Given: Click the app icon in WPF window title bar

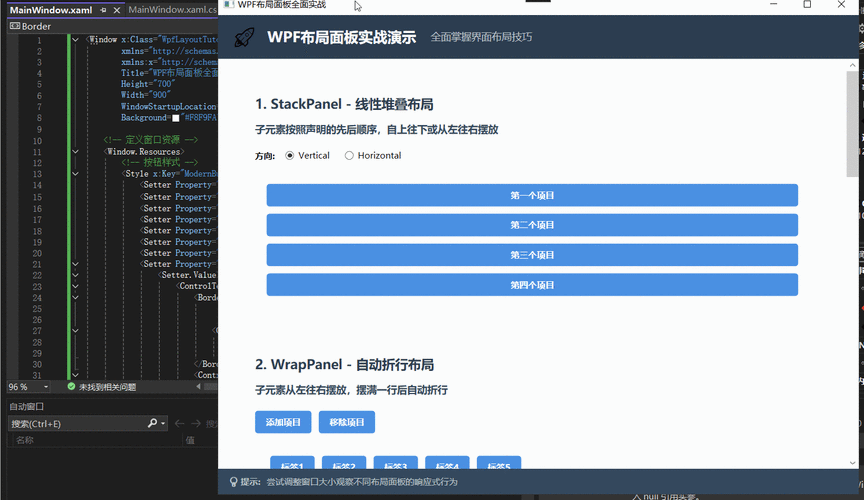Looking at the screenshot, I should click(x=228, y=4).
